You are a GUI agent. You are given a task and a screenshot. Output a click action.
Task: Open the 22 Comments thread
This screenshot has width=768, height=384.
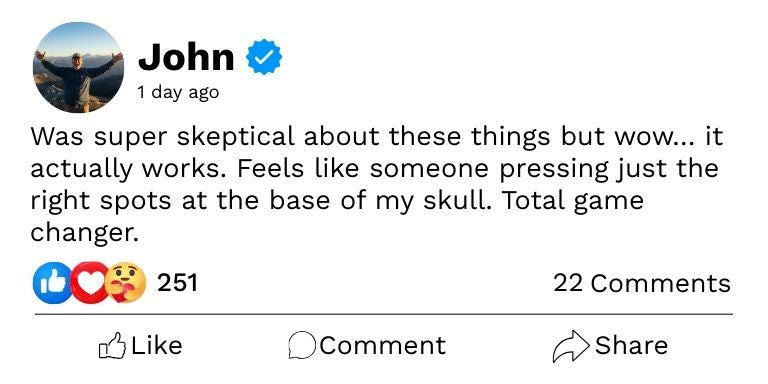point(642,283)
